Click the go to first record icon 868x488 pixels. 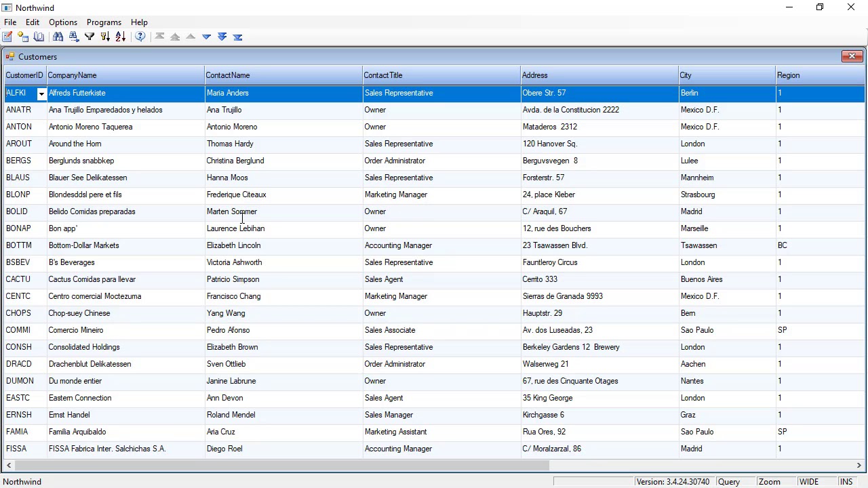point(160,37)
